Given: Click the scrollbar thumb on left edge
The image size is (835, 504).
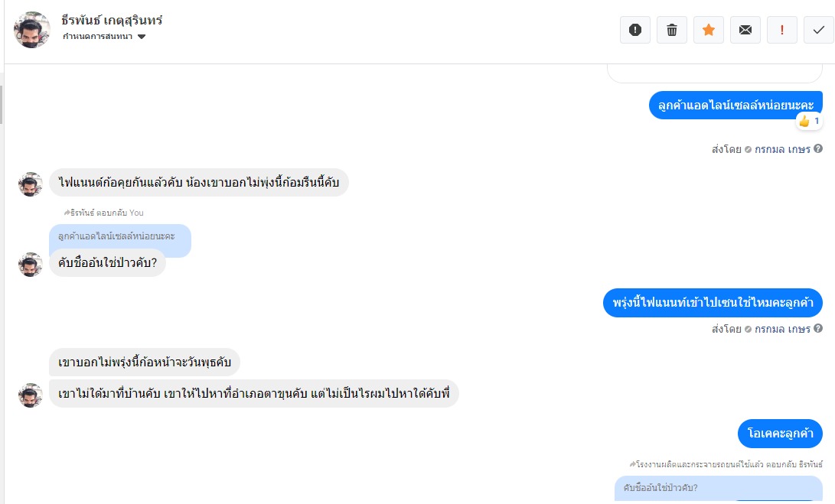Looking at the screenshot, I should pos(2,103).
